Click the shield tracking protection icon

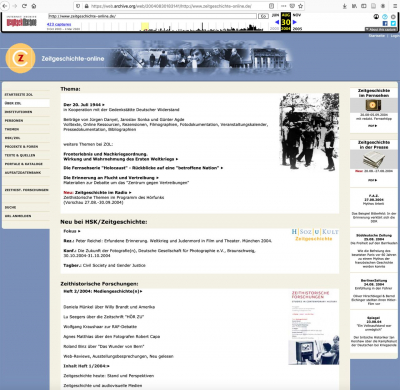click(x=78, y=6)
